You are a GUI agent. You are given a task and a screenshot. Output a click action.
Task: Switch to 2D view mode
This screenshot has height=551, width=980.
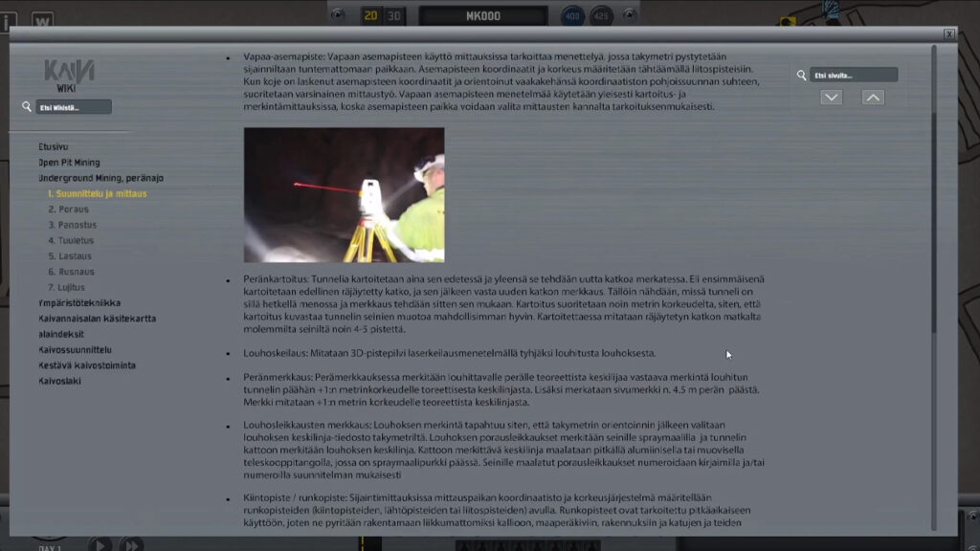tap(370, 15)
